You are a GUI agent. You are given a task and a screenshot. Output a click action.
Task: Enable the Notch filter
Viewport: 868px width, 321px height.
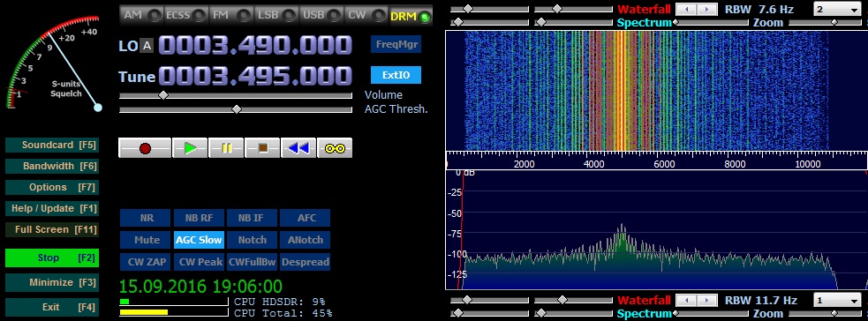pos(253,240)
